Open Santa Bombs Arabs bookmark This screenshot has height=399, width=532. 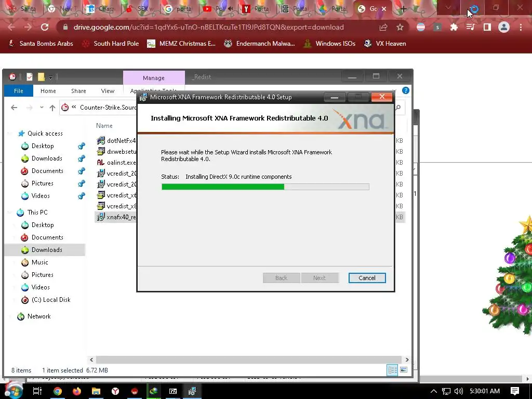pyautogui.click(x=41, y=44)
